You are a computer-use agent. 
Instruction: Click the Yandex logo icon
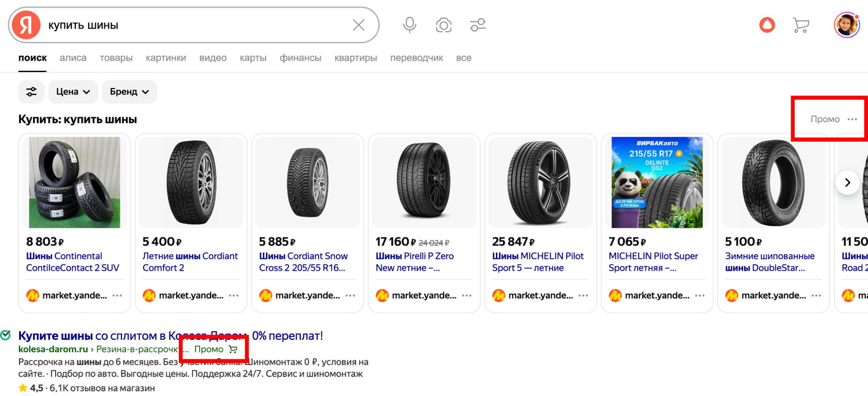[26, 25]
